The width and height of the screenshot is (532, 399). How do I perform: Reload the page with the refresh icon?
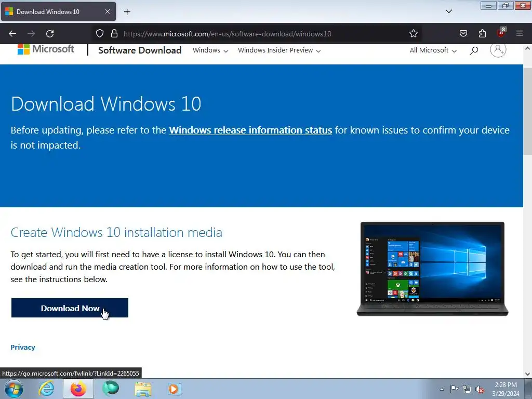point(50,34)
